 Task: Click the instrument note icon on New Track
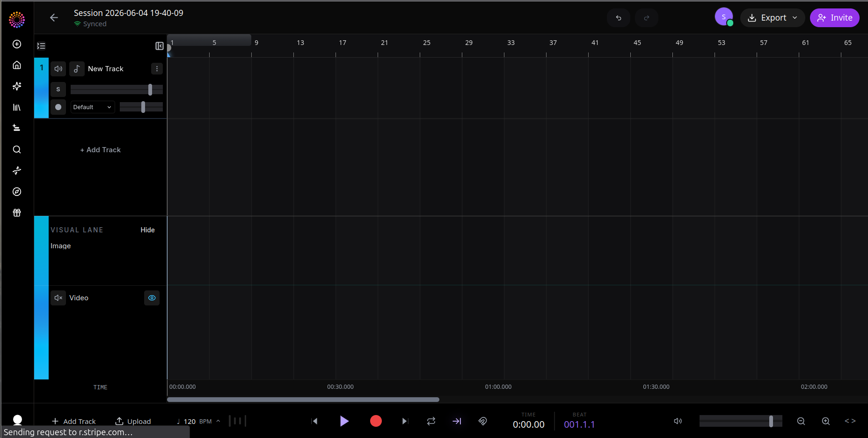point(77,69)
